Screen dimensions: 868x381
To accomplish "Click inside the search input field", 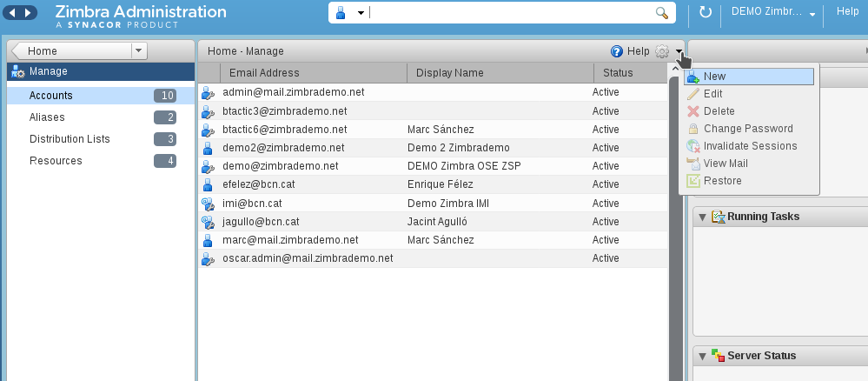I will coord(510,13).
